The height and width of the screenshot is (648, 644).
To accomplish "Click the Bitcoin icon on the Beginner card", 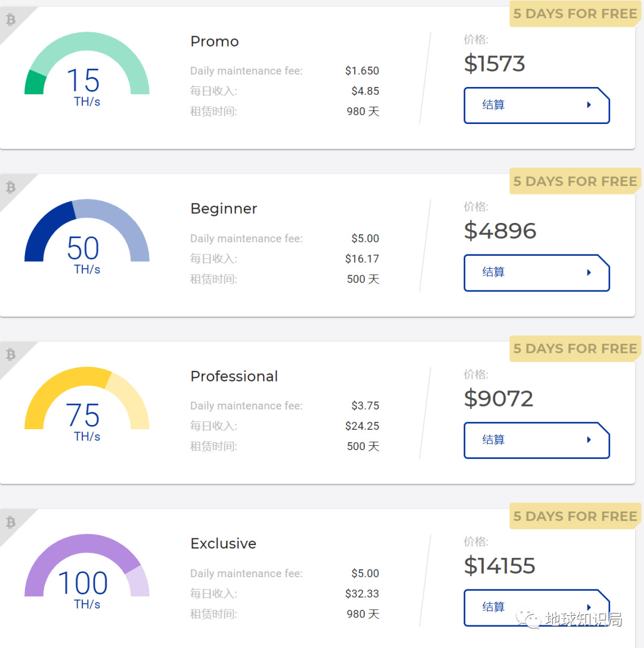I will pos(10,188).
